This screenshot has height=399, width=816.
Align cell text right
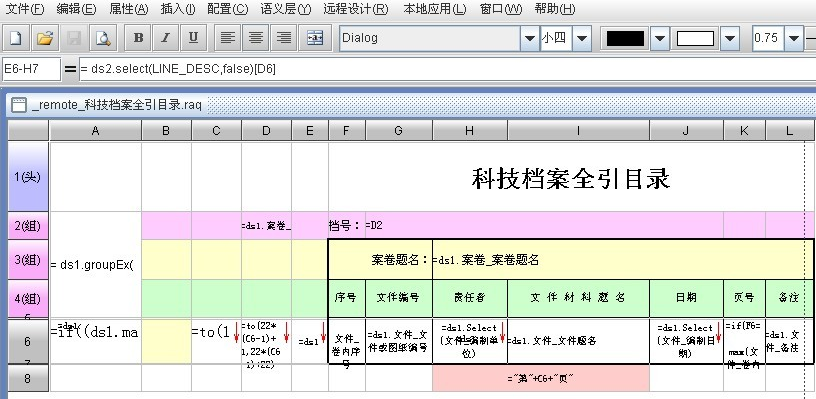pyautogui.click(x=284, y=38)
